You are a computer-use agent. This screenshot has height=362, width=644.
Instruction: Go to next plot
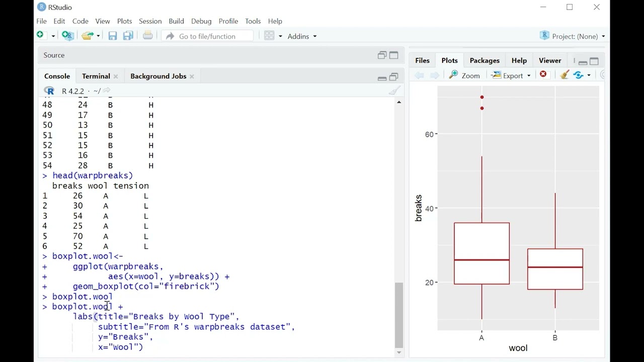pyautogui.click(x=435, y=75)
